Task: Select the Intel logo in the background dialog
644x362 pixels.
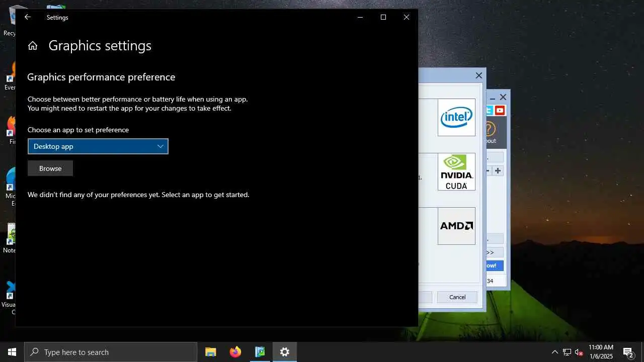Action: point(456,117)
